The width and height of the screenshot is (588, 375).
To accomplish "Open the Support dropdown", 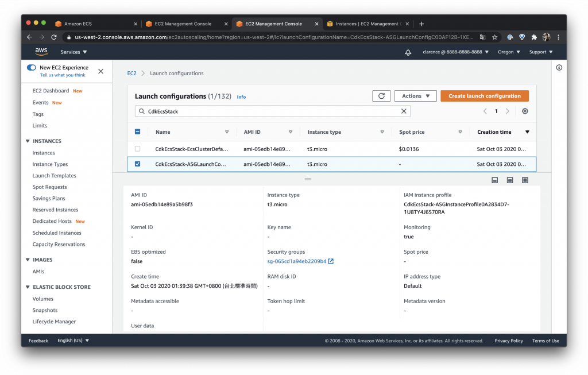I will (541, 52).
